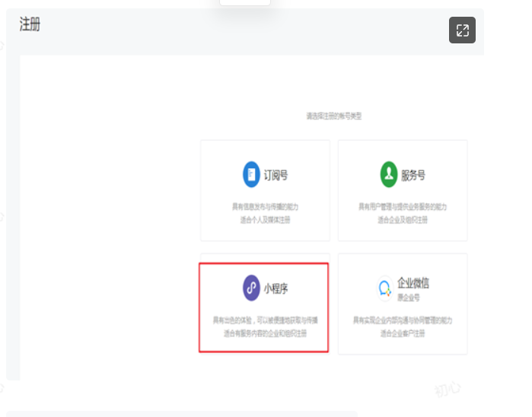This screenshot has width=532, height=417.
Task: Click 服务号 description 适合企业及组织注册
Action: click(x=403, y=220)
